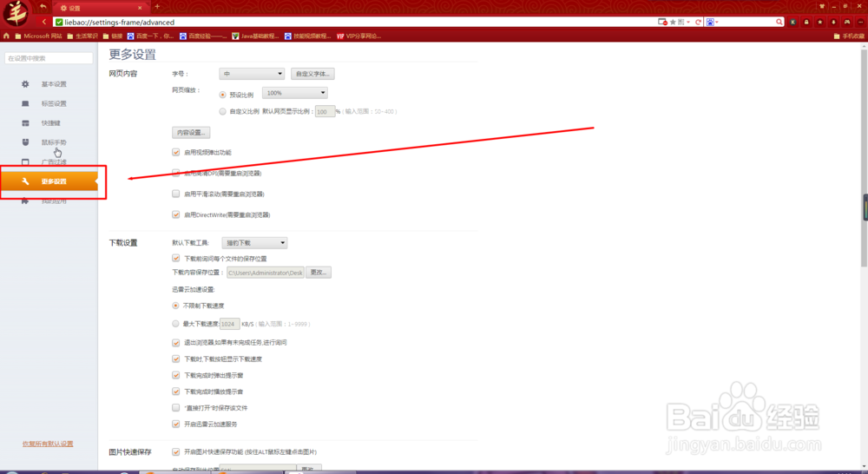Open the downloads arrow toolbar icon
868x474 pixels.
pyautogui.click(x=833, y=23)
